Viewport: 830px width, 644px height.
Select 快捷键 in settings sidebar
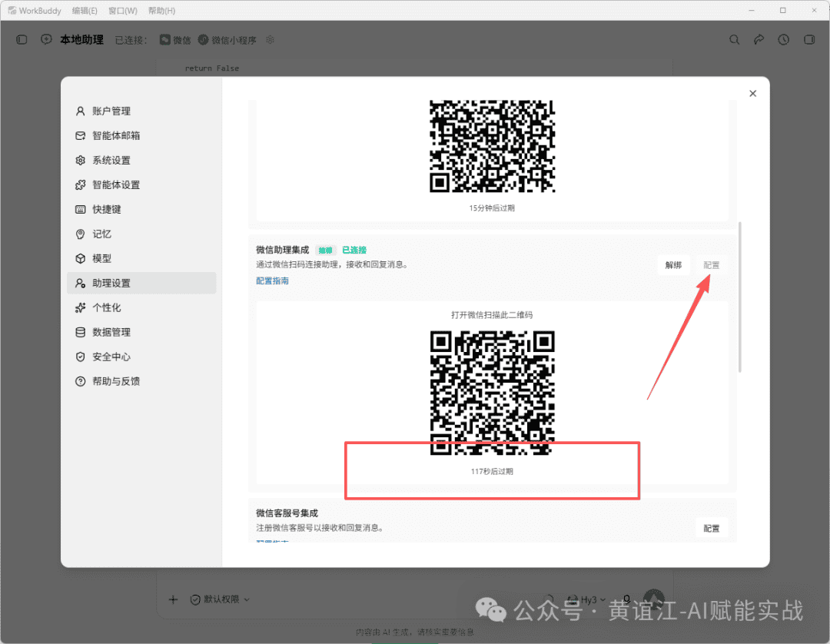click(141, 210)
